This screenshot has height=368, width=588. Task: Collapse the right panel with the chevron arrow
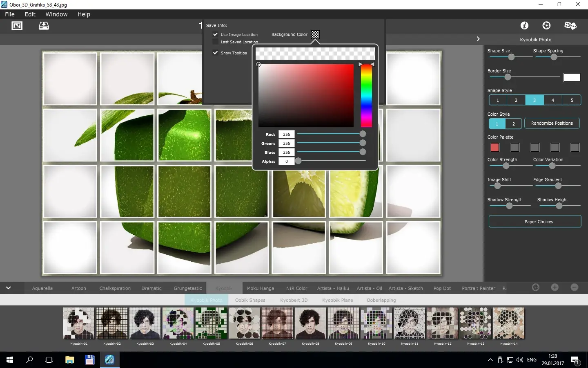coord(478,39)
